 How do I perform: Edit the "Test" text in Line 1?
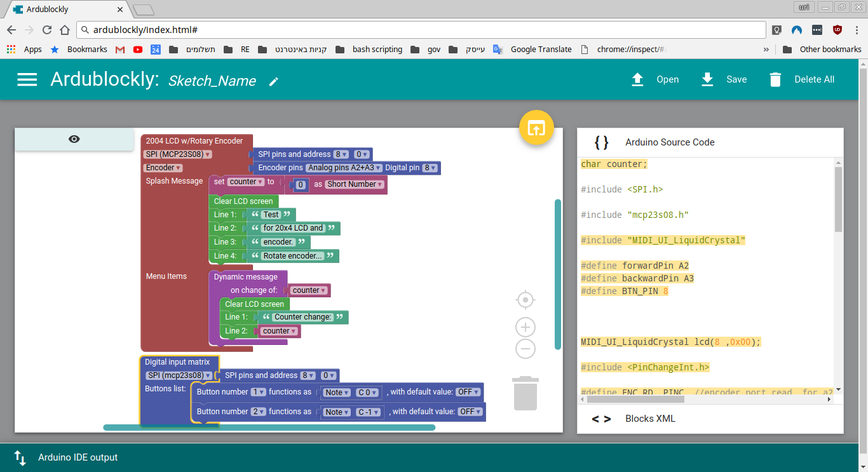tap(271, 215)
